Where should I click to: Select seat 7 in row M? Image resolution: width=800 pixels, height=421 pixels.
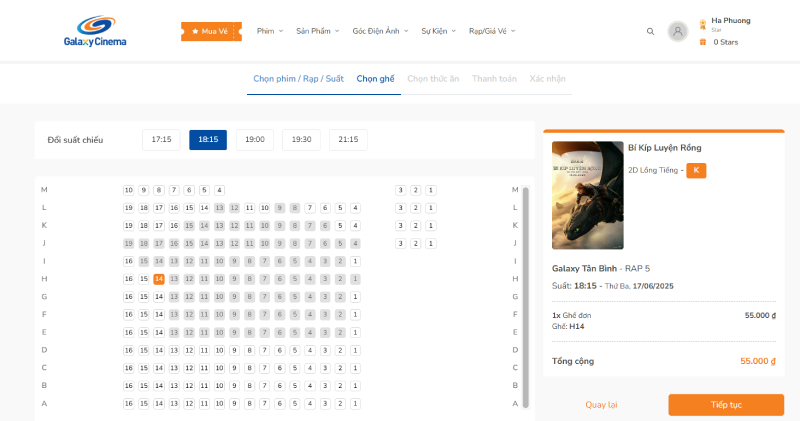point(174,190)
